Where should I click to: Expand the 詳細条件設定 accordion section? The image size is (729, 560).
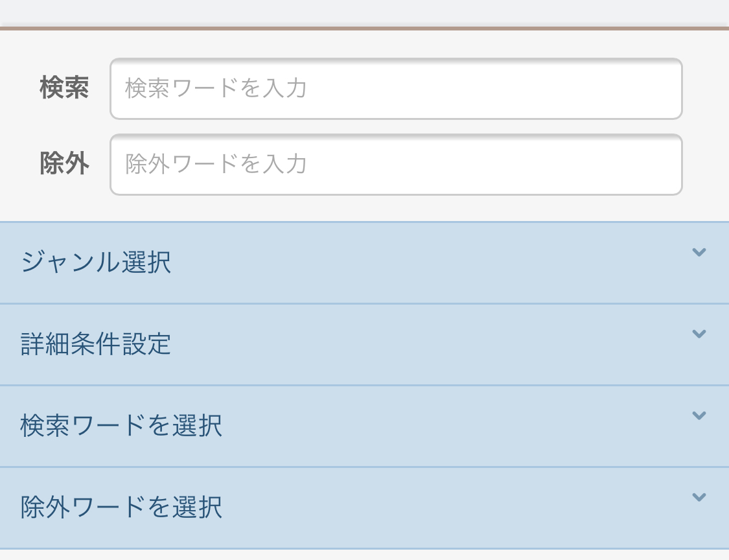364,345
